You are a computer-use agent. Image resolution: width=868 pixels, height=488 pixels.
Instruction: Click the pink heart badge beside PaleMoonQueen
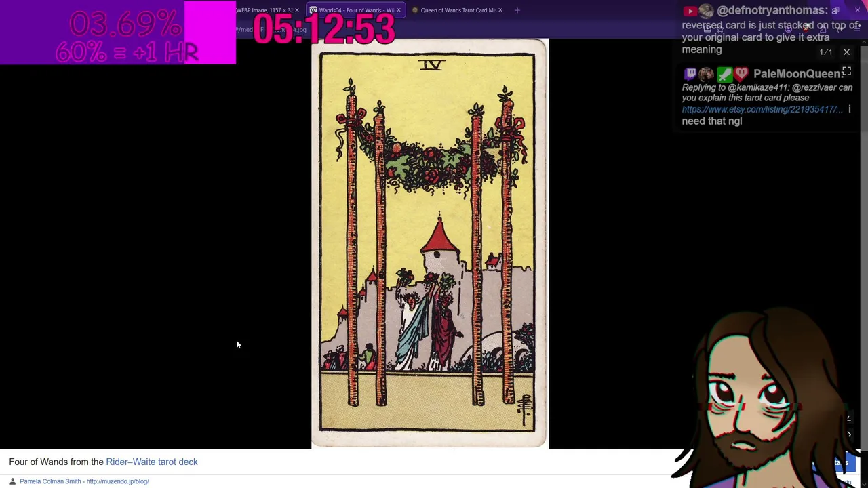tap(741, 74)
